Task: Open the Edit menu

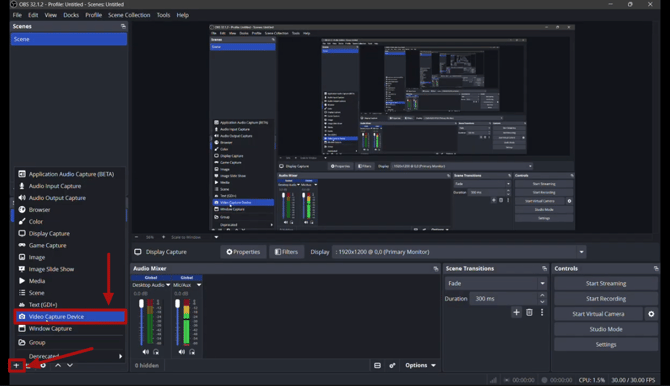Action: click(x=33, y=15)
